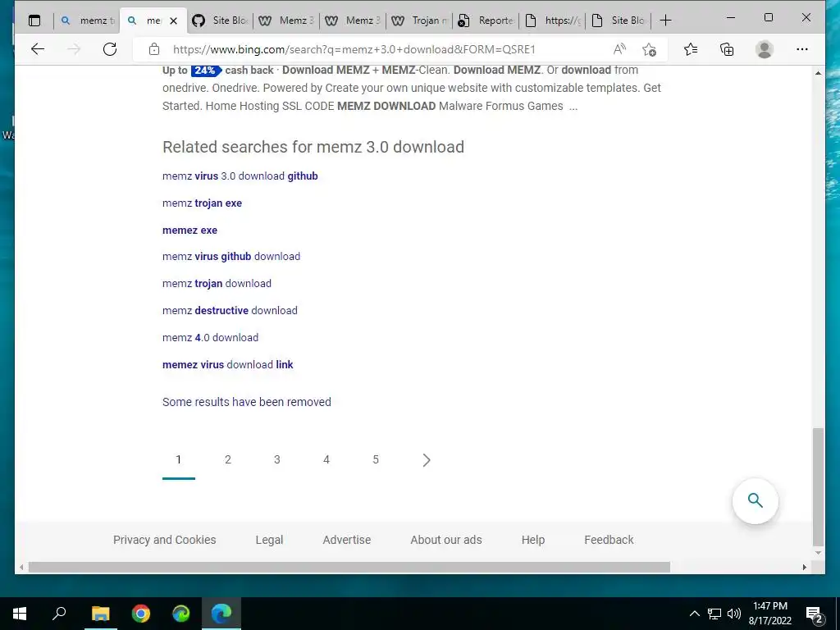
Task: Open Microsoft Edge taskbar icon
Action: point(221,614)
